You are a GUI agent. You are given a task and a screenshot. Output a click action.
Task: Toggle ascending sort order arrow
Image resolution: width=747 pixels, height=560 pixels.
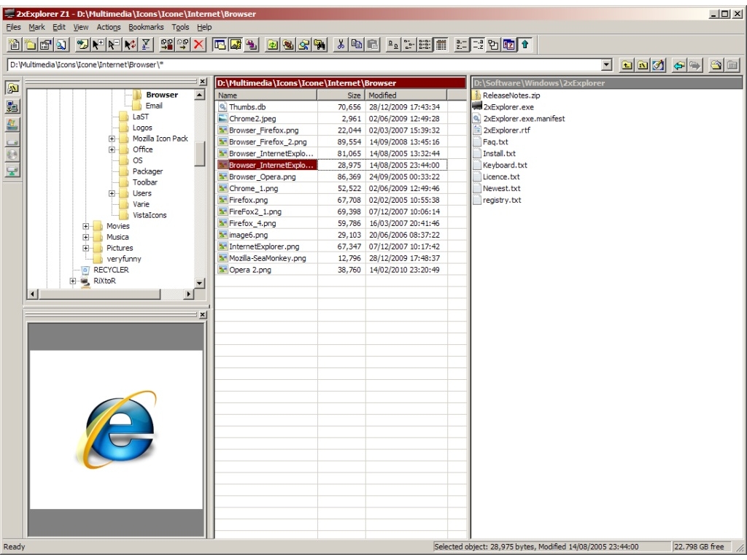(525, 44)
